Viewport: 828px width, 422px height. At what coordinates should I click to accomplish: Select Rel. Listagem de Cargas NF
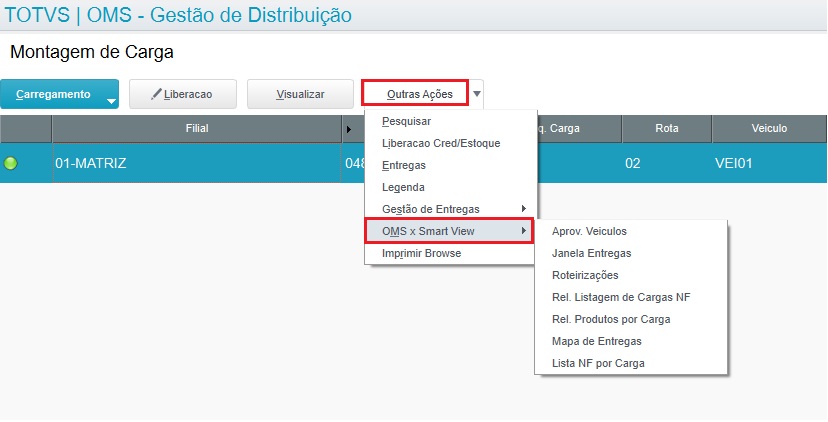(x=631, y=297)
